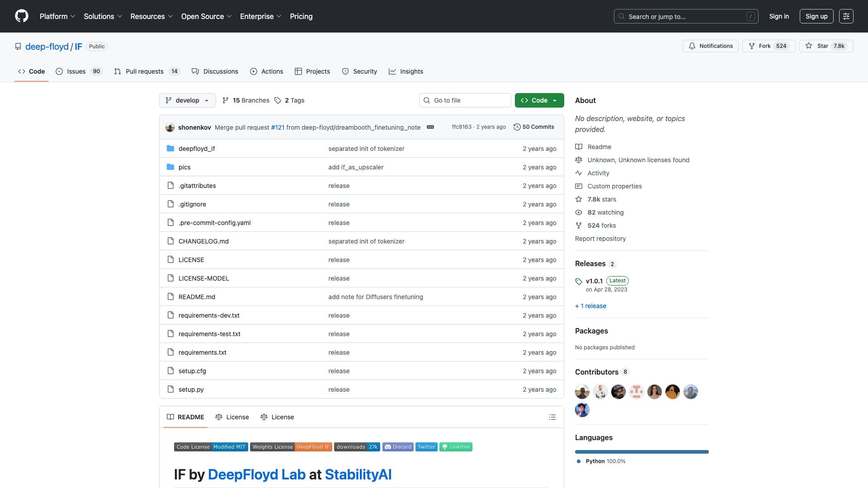Open the README outline list icon
868x488 pixels.
[552, 417]
